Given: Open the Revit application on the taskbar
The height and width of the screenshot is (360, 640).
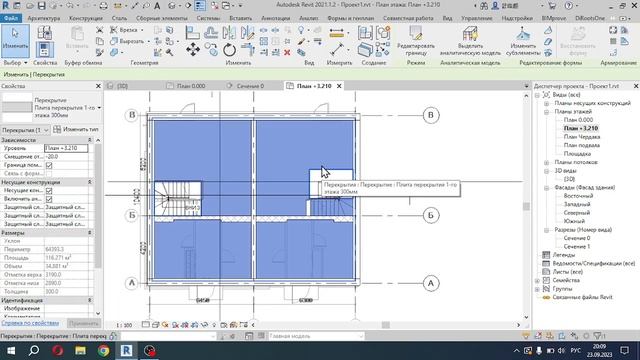Looking at the screenshot, I should pos(127,351).
